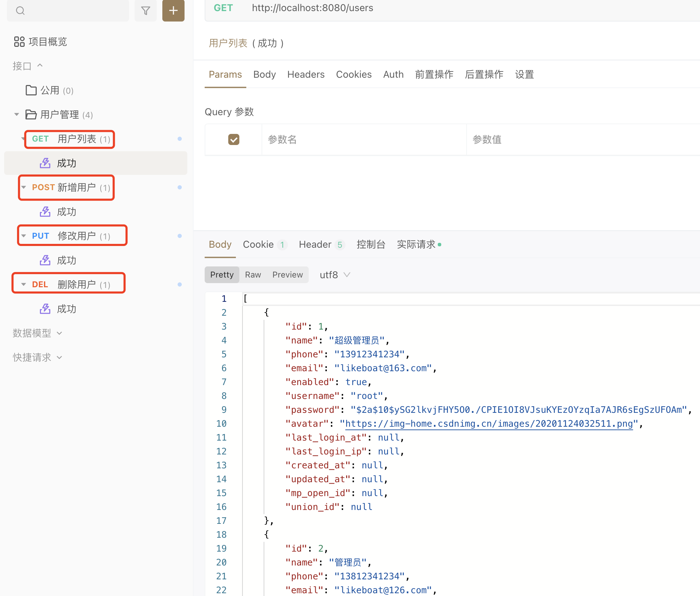Select Preview view mode
700x596 pixels.
coord(288,275)
